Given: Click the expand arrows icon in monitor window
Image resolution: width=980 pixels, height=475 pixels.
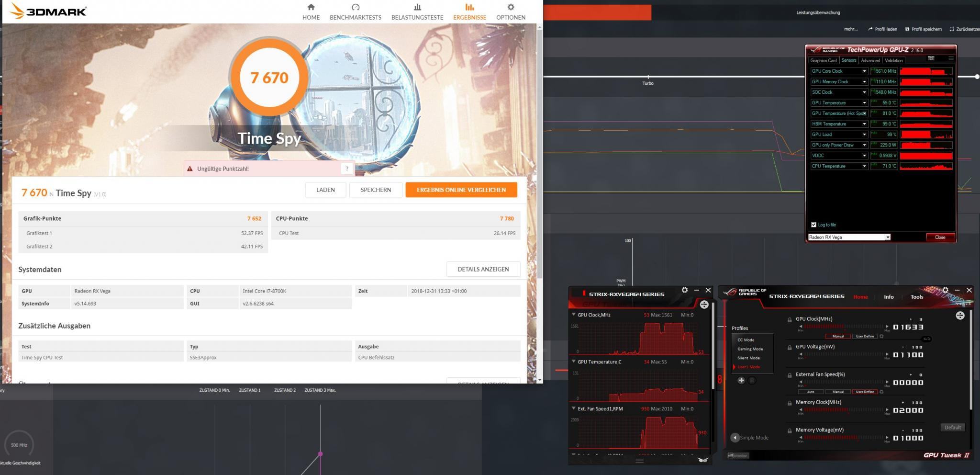Looking at the screenshot, I should click(704, 305).
